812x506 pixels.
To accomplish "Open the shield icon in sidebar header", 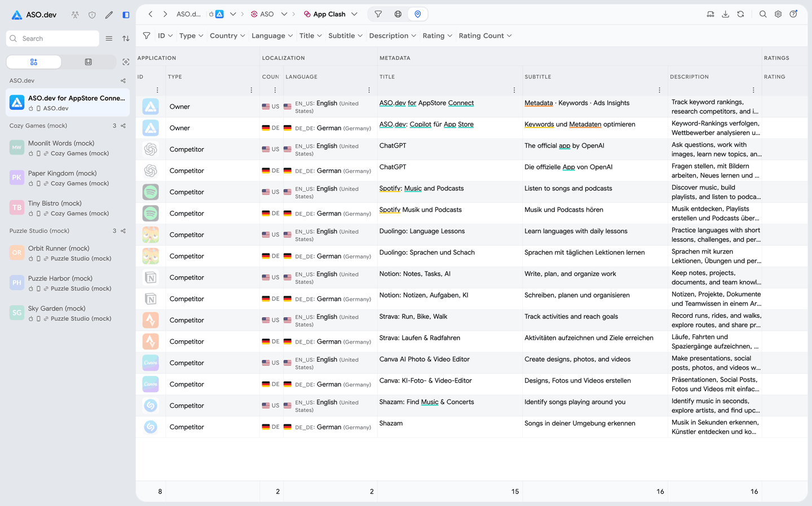I will point(92,15).
